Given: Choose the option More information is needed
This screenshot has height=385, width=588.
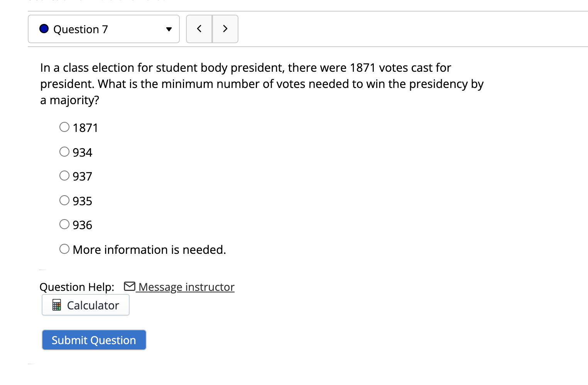Looking at the screenshot, I should coord(64,248).
